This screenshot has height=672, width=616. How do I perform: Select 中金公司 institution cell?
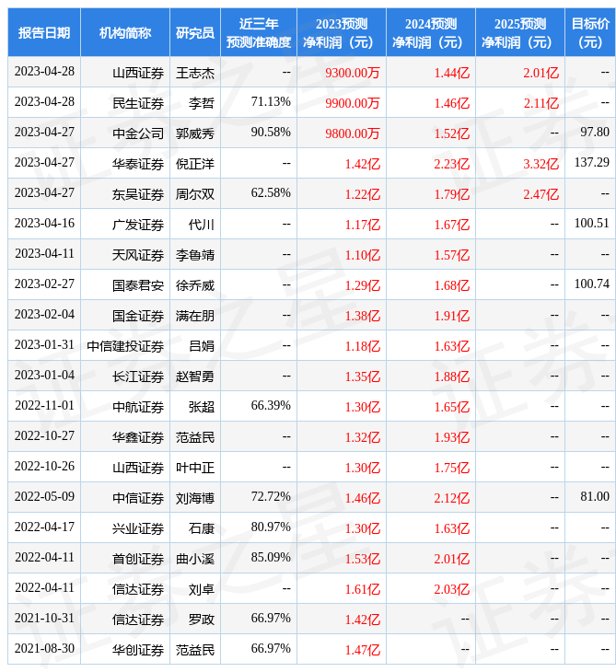click(124, 133)
